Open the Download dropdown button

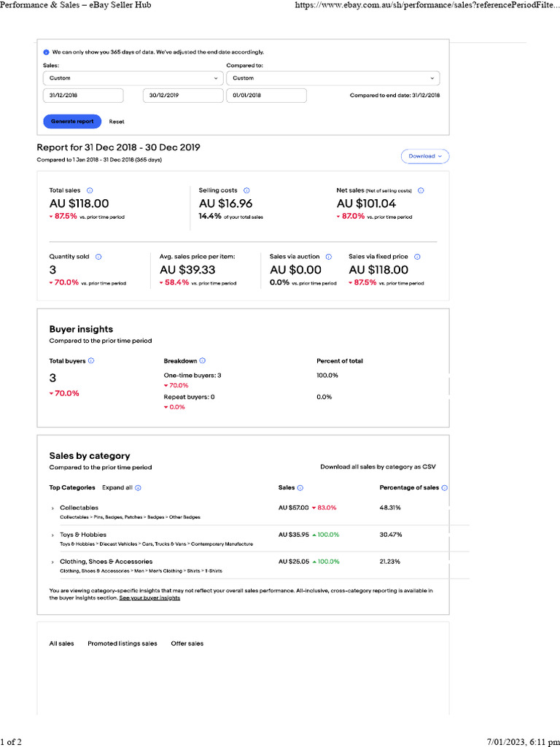click(x=425, y=156)
